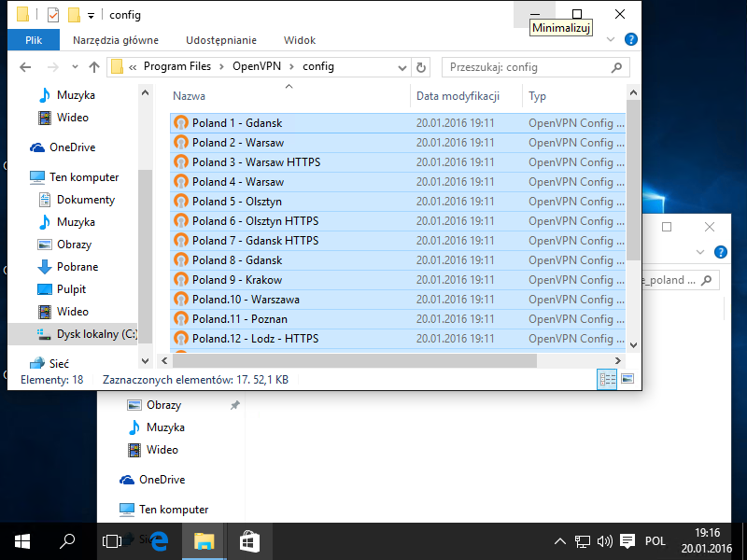Open taskbar search magnifier

click(x=67, y=541)
